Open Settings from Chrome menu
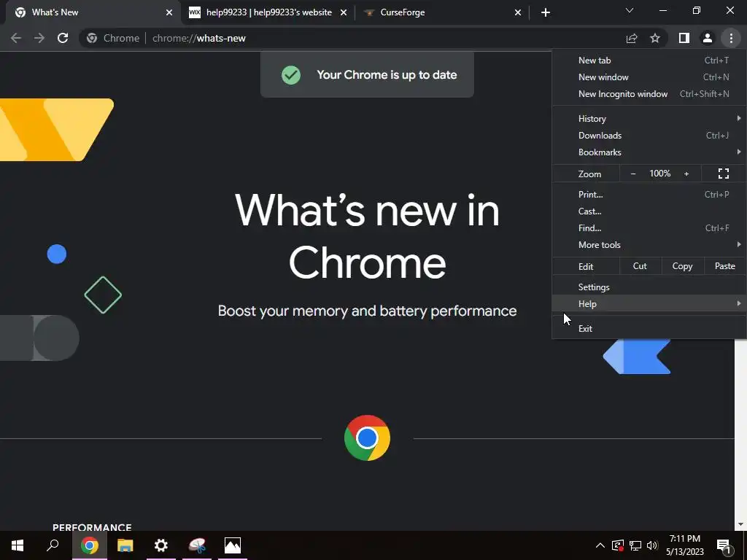This screenshot has height=560, width=747. tap(649, 287)
